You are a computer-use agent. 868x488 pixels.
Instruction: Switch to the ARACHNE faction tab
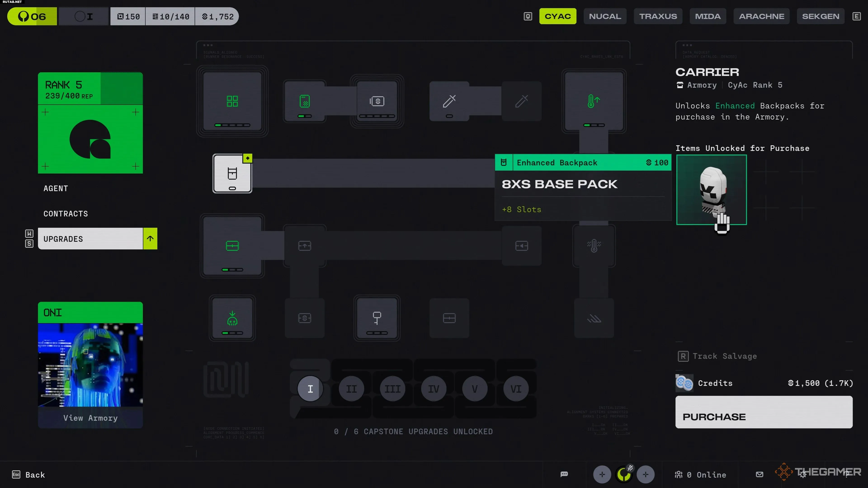pyautogui.click(x=762, y=16)
